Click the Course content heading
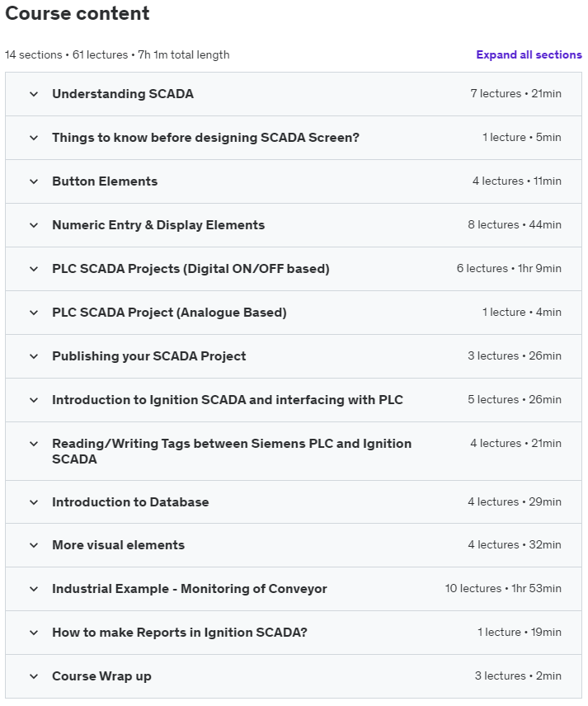This screenshot has height=706, width=588. click(78, 14)
